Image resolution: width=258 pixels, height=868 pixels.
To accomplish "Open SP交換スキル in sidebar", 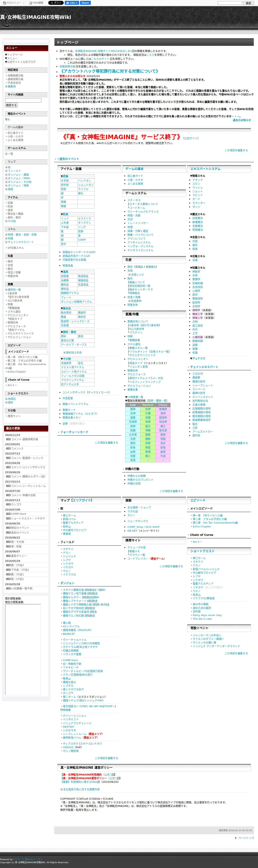I will click(16, 248).
